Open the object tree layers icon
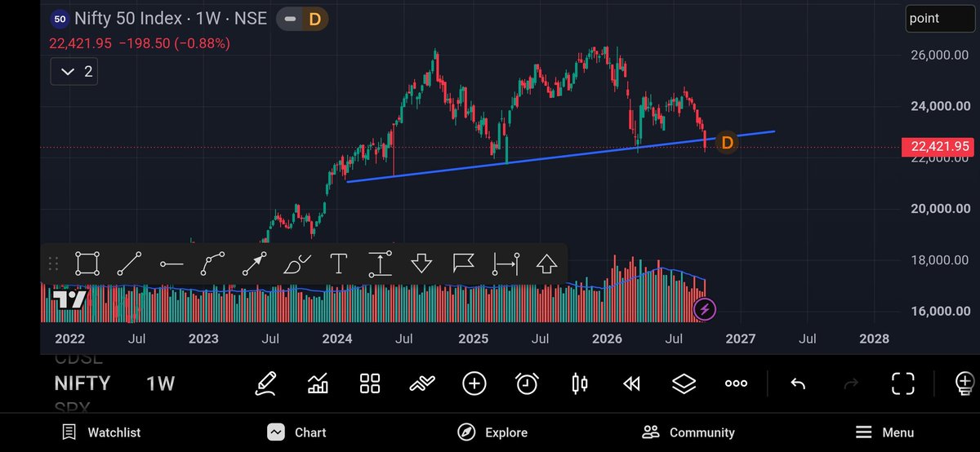The height and width of the screenshot is (452, 980). click(x=684, y=383)
